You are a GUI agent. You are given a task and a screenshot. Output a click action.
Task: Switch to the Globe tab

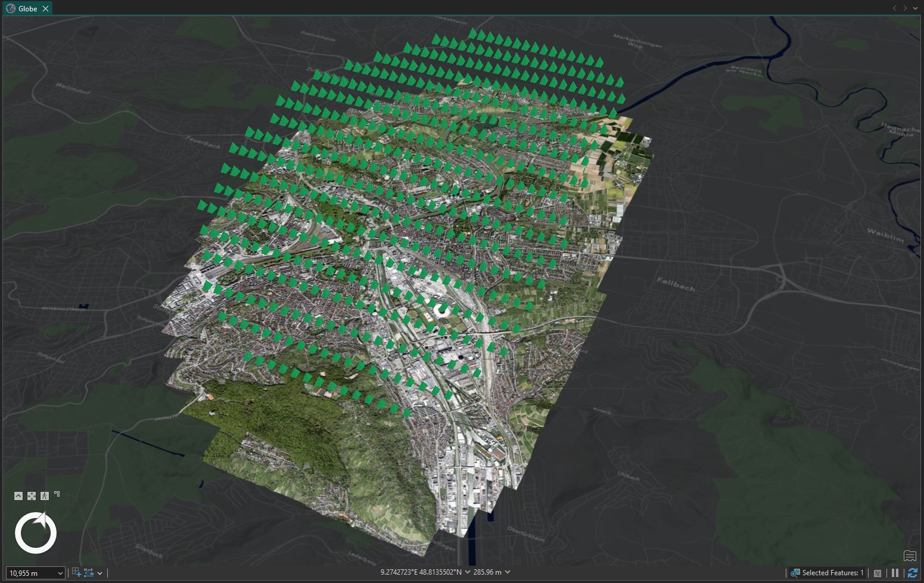point(27,8)
